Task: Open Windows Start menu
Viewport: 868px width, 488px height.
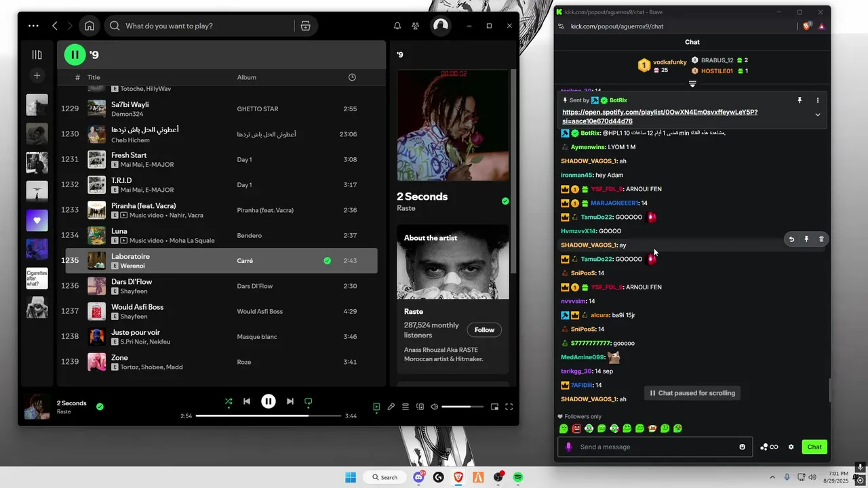Action: pyautogui.click(x=350, y=477)
